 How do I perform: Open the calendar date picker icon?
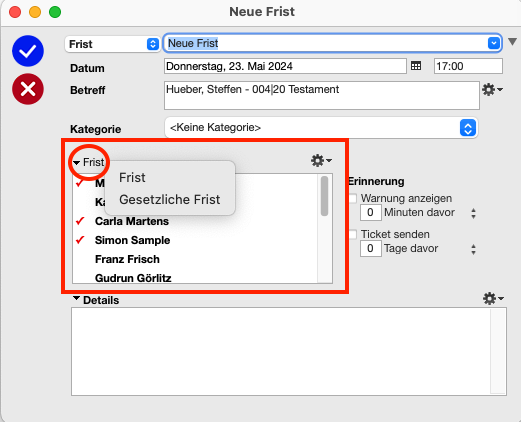coord(416,66)
